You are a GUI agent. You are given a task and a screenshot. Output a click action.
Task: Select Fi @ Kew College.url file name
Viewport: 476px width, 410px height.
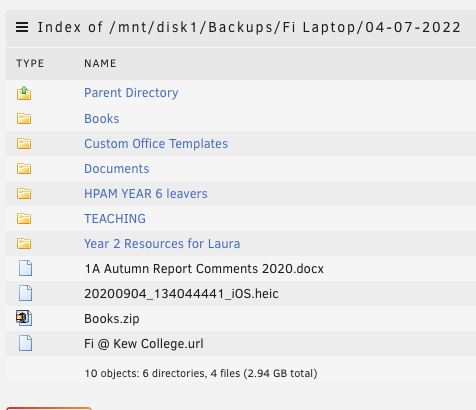pyautogui.click(x=144, y=344)
